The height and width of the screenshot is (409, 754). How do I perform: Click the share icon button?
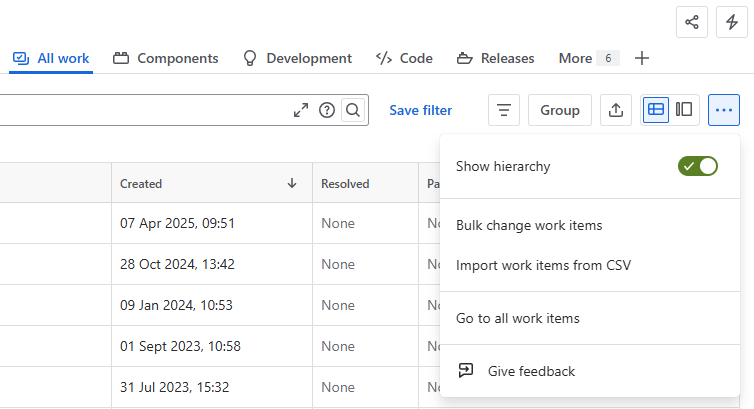(x=691, y=22)
